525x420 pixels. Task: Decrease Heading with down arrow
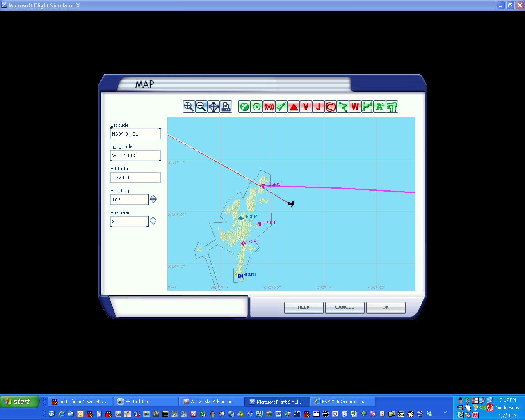153,201
